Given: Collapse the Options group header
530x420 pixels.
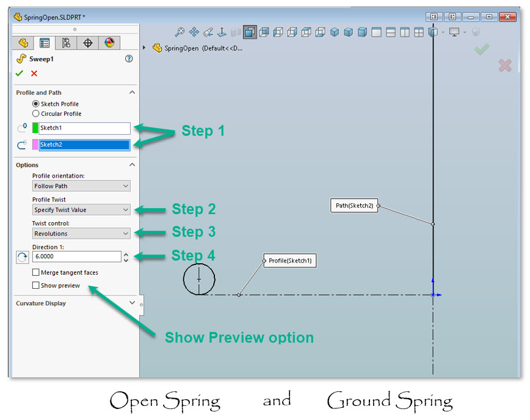Looking at the screenshot, I should 132,165.
